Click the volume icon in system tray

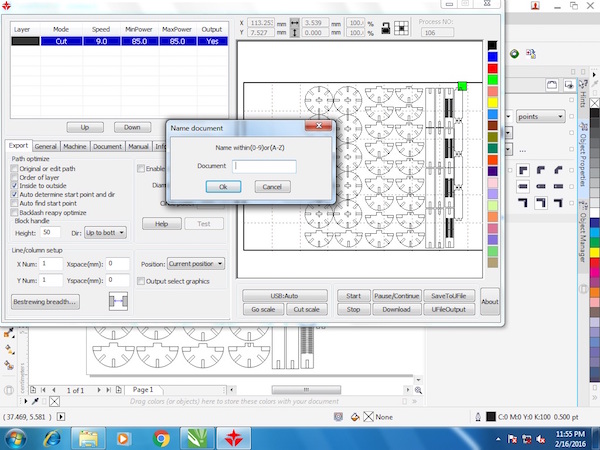click(x=541, y=439)
